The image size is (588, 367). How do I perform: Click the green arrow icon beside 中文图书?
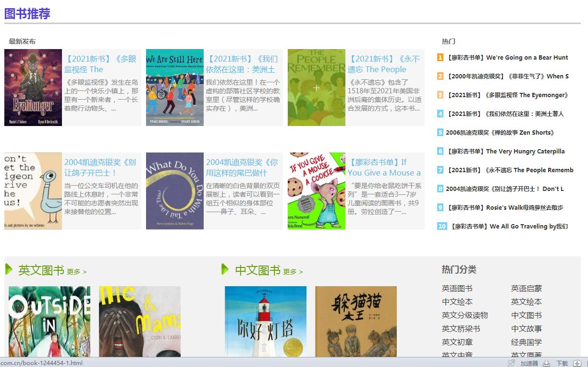click(225, 270)
